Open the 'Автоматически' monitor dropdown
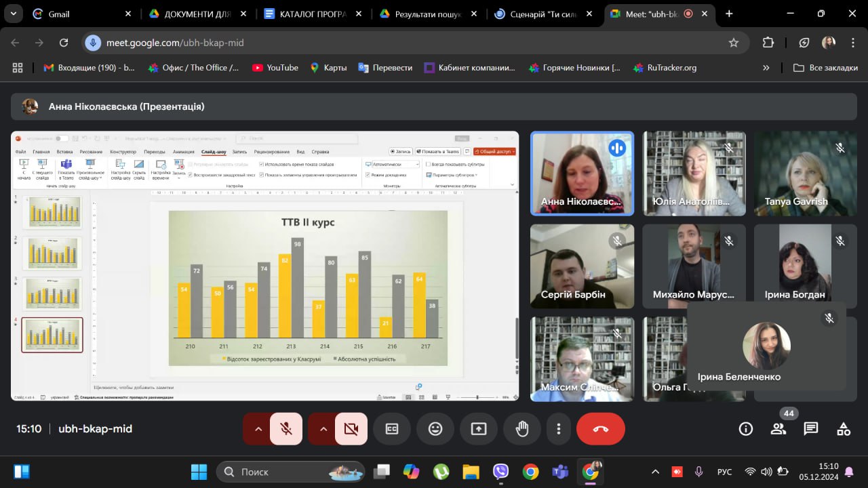 pyautogui.click(x=396, y=164)
